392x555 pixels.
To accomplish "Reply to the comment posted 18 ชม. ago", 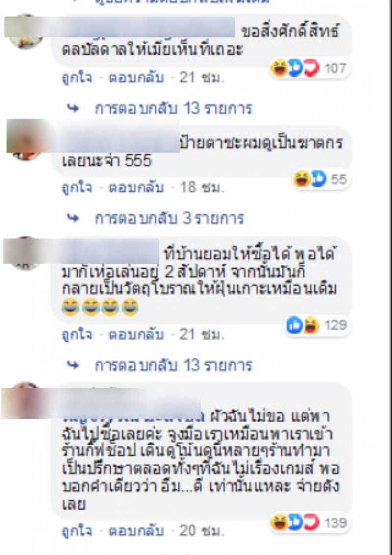I will click(136, 188).
